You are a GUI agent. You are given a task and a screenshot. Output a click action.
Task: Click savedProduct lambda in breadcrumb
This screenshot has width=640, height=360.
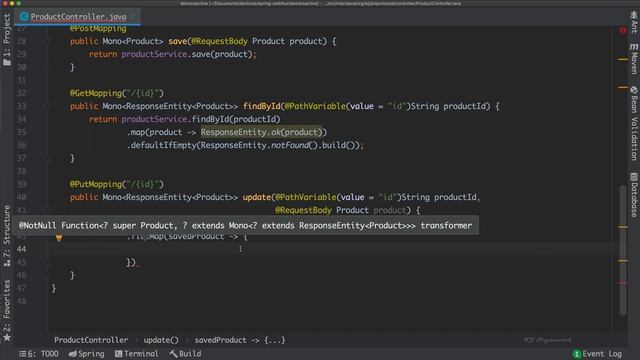[240, 340]
